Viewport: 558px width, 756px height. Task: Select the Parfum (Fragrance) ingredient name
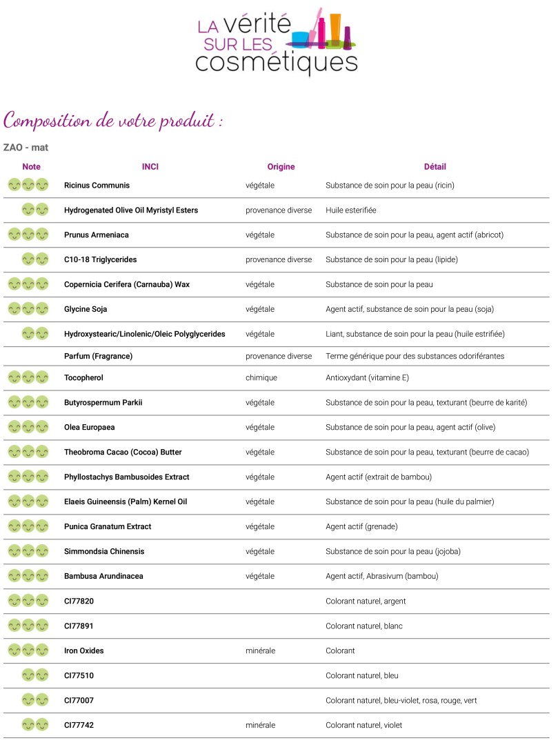(x=98, y=356)
